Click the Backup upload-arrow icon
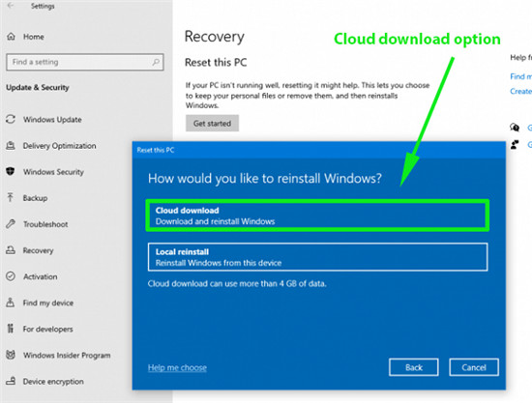This screenshot has width=532, height=403. click(11, 197)
